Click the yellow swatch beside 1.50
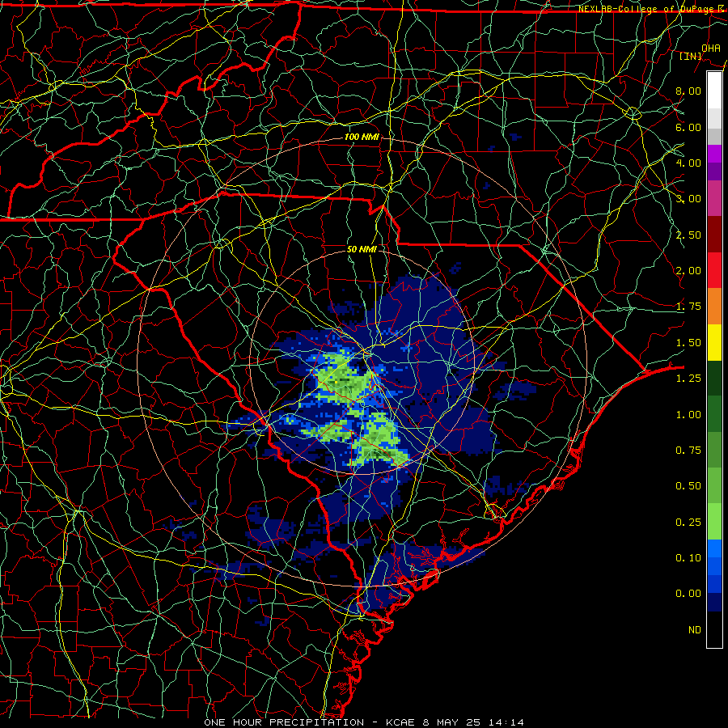This screenshot has width=728, height=728. point(714,342)
